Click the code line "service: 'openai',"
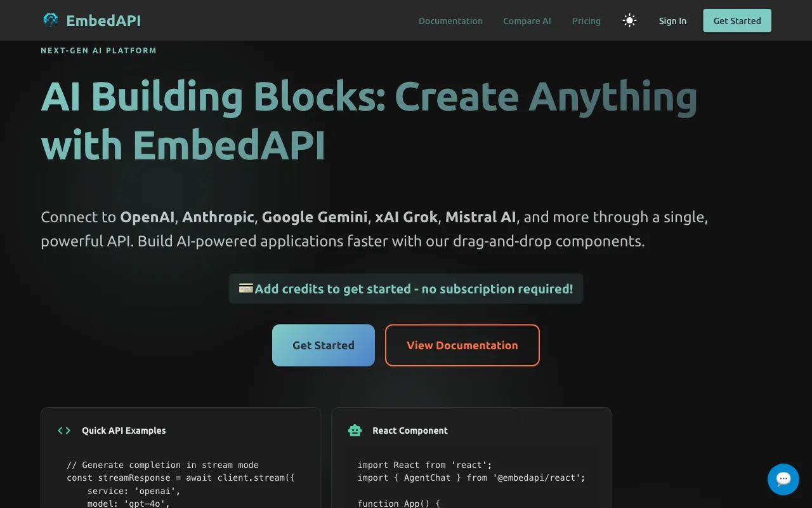The width and height of the screenshot is (812, 508). pos(134,491)
